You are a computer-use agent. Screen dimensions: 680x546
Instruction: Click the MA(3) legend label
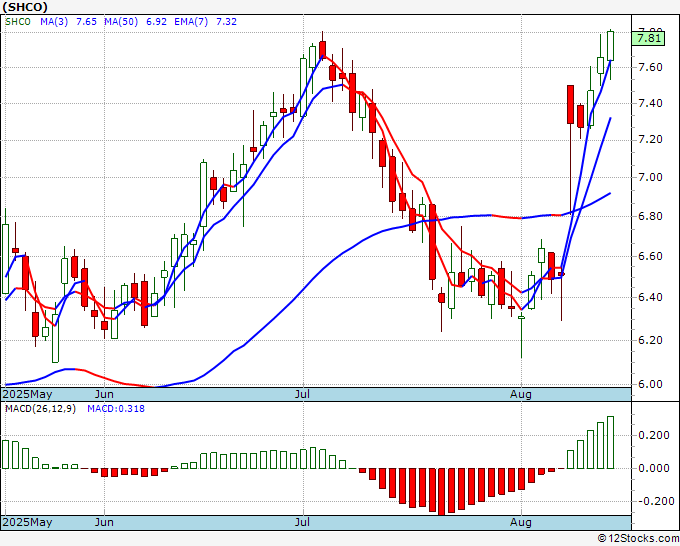54,22
